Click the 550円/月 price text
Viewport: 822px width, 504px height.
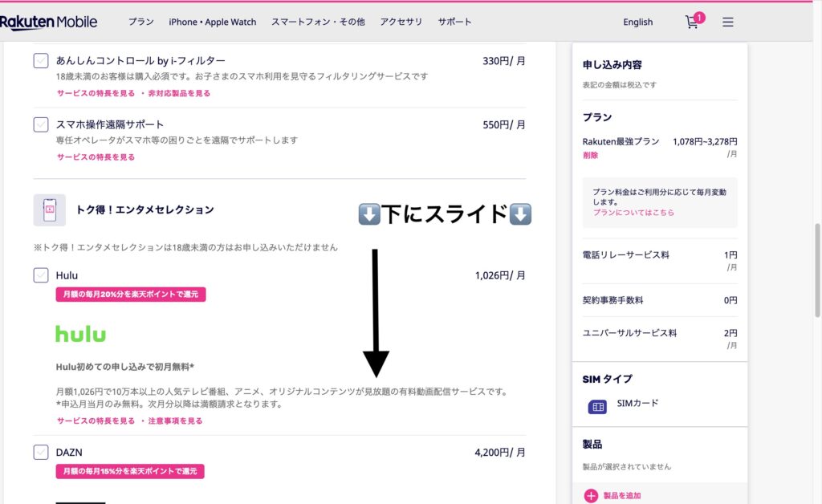504,124
